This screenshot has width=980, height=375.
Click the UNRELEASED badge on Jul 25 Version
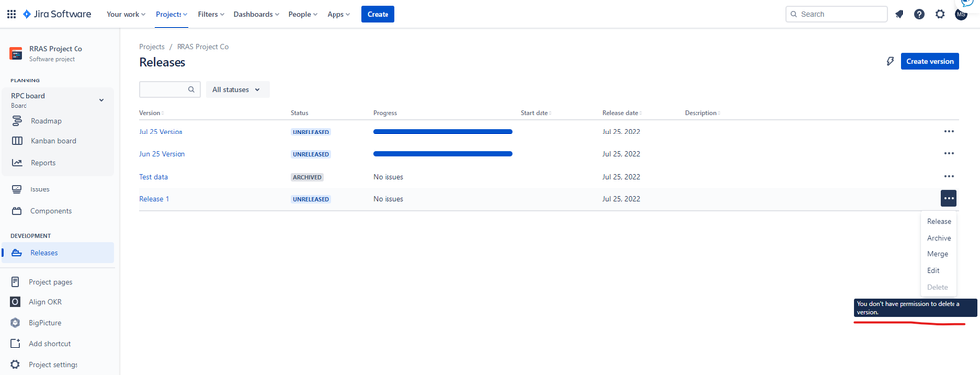(x=311, y=132)
